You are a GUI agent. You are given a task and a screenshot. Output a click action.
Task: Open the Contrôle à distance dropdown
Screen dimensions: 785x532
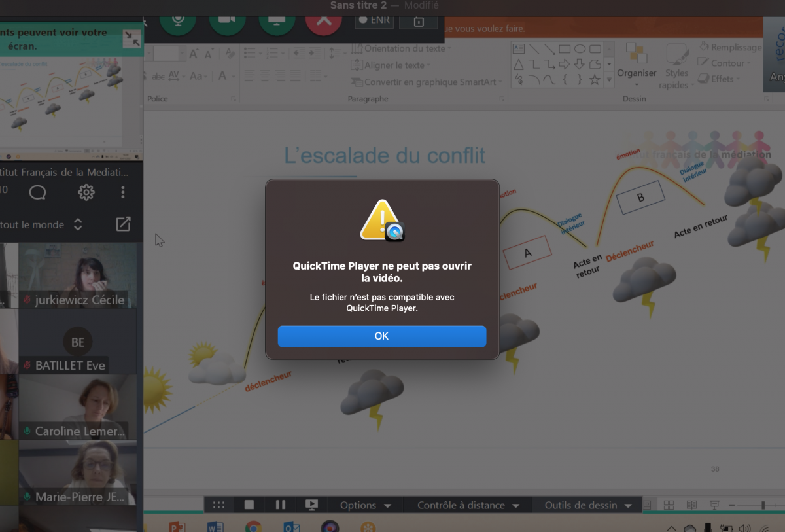(468, 505)
